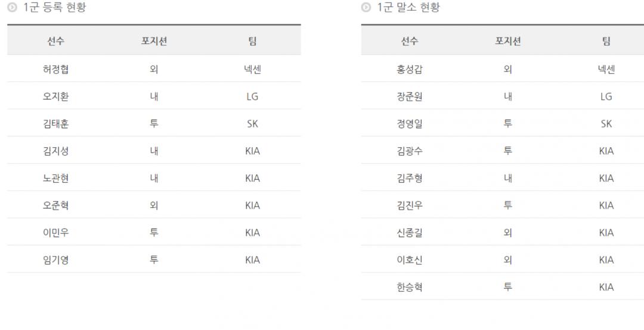
Task: Click the arrow icon beside 1군 말소 현황
Action: [x=366, y=8]
